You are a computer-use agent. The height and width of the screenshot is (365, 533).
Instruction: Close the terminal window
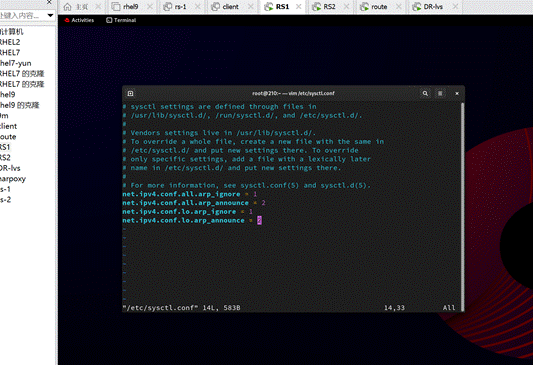[457, 93]
